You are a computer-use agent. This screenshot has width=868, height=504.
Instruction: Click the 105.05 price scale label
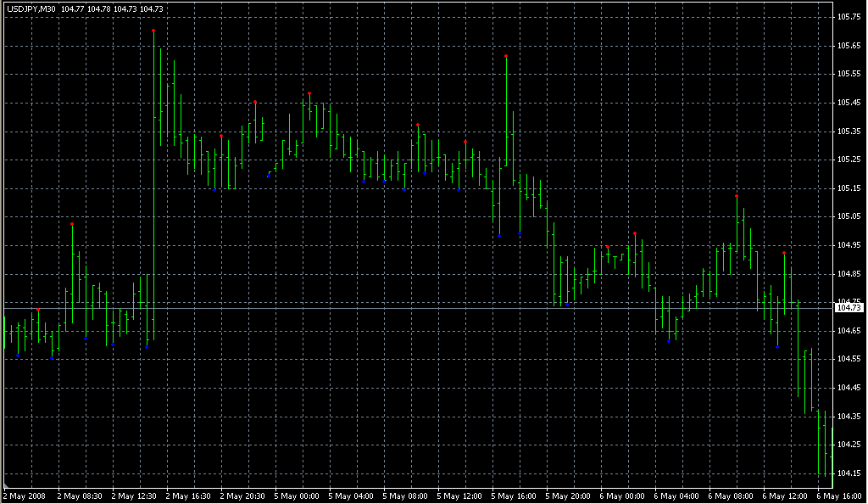tap(849, 216)
